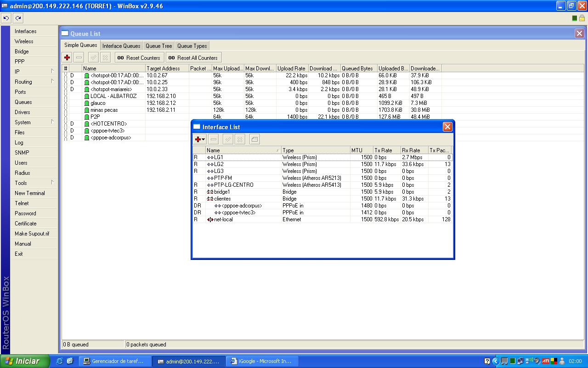Open the Iniciar start menu

25,361
